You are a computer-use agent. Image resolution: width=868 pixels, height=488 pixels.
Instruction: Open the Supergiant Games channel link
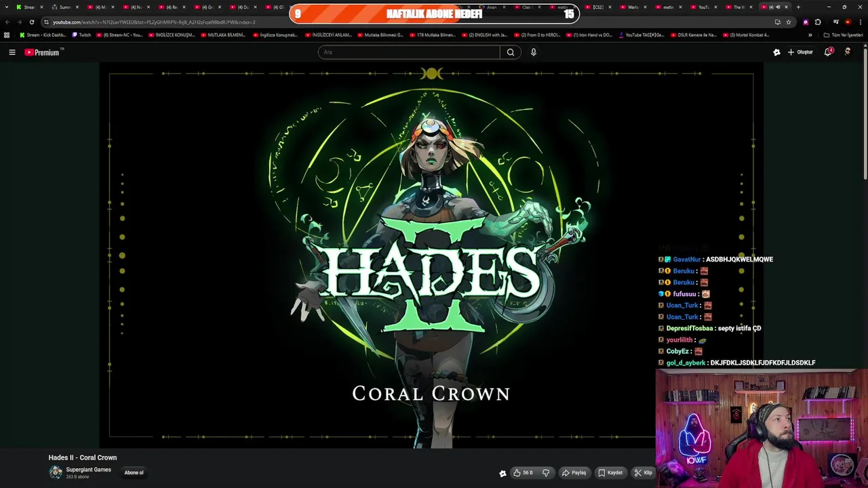[x=88, y=470]
